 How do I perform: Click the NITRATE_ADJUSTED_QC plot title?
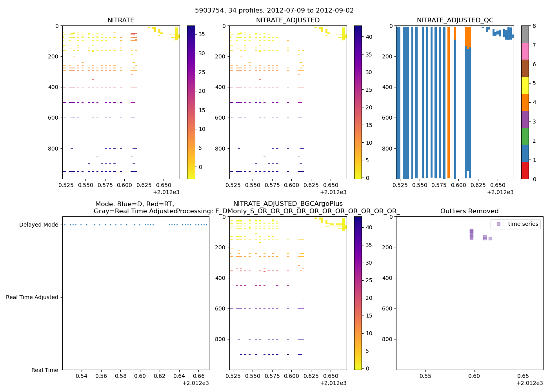pos(455,20)
